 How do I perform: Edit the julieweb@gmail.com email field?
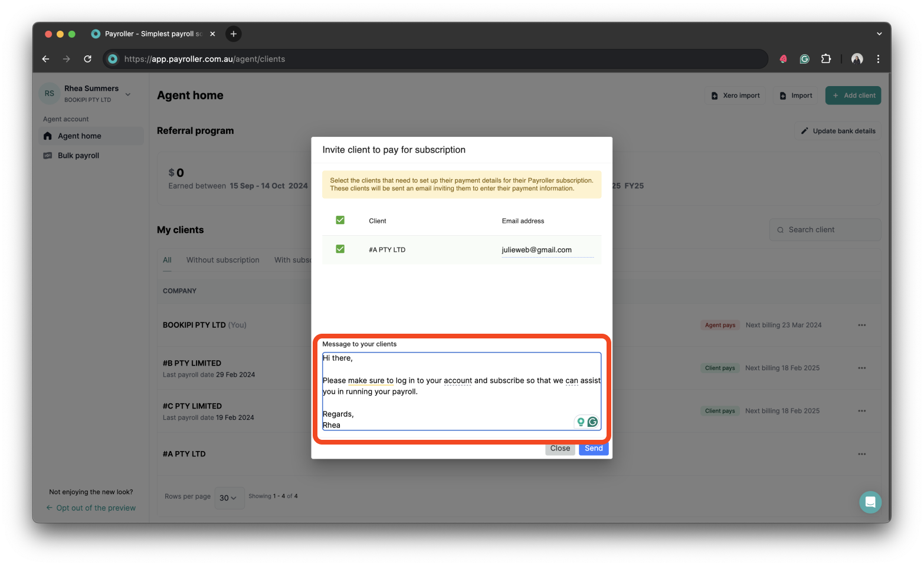pos(548,250)
